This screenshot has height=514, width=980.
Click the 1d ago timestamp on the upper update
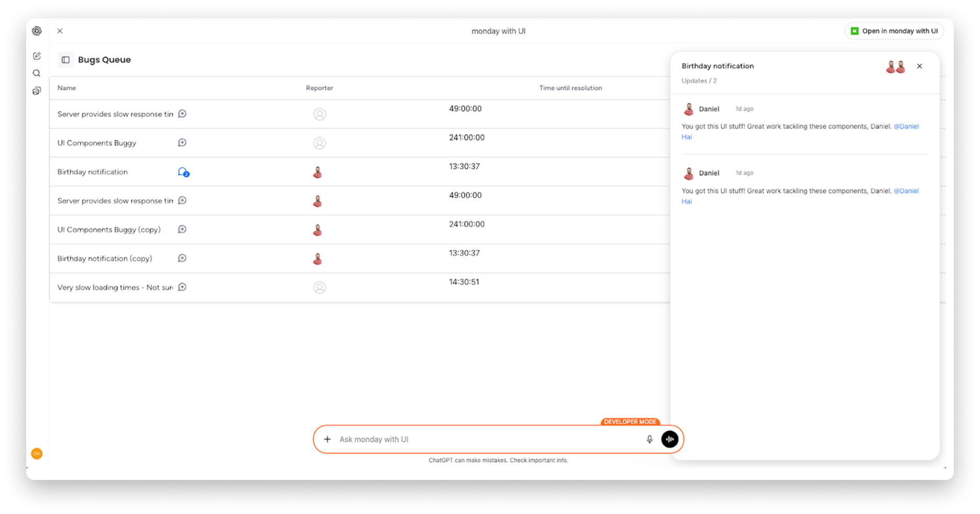tap(744, 109)
